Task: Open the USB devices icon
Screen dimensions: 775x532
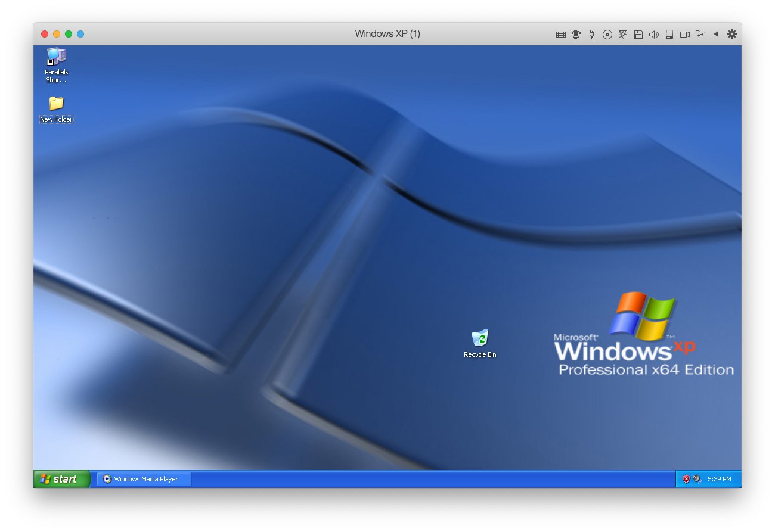Action: (591, 34)
